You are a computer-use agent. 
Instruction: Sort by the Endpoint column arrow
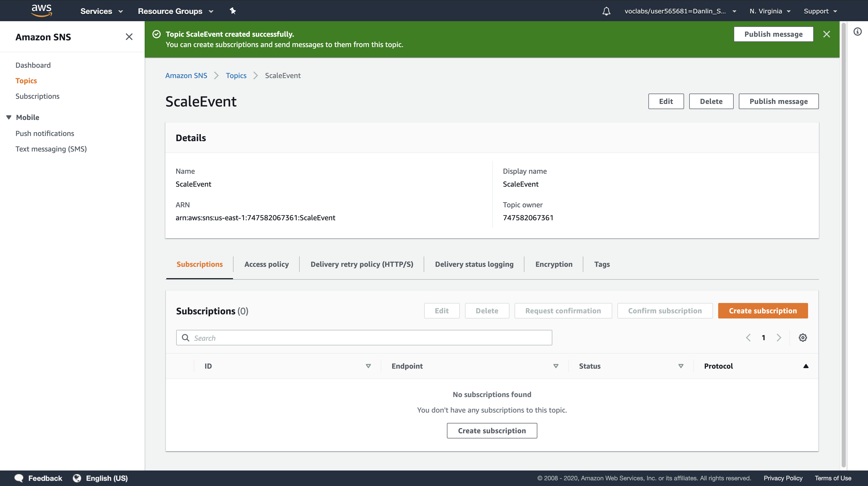pyautogui.click(x=556, y=366)
